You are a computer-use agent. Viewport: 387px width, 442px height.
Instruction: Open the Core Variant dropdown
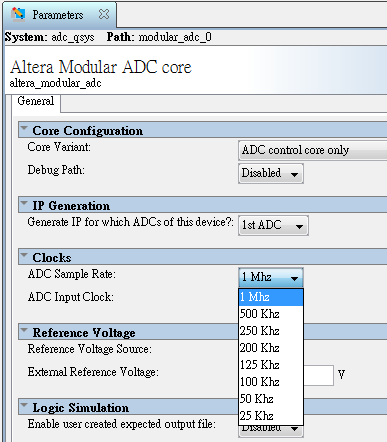(313, 150)
